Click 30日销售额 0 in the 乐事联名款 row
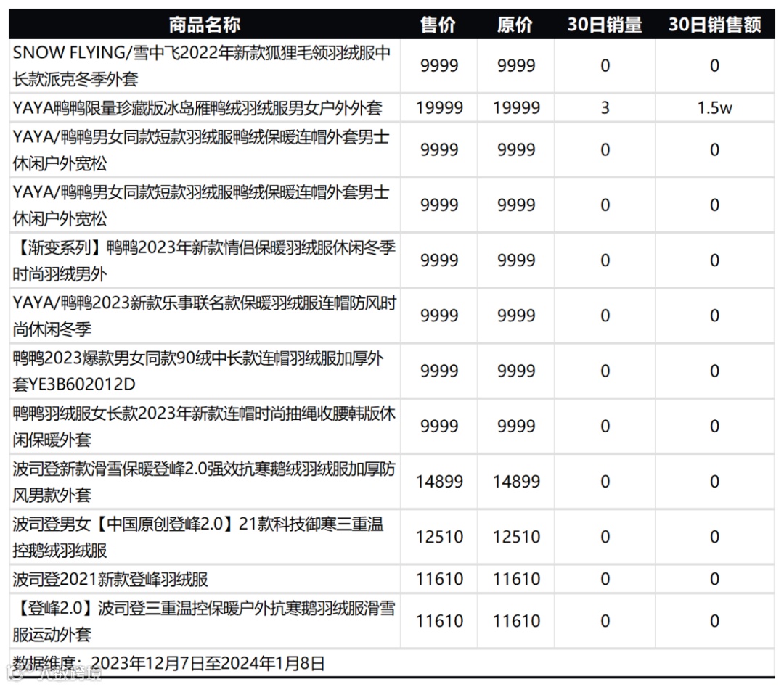784x687 pixels. coord(714,316)
